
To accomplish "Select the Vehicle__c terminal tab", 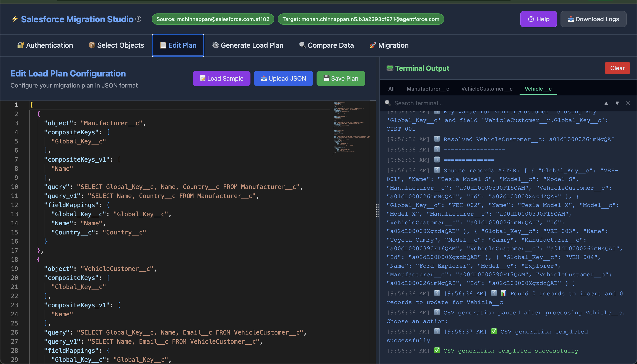I will click(x=538, y=89).
